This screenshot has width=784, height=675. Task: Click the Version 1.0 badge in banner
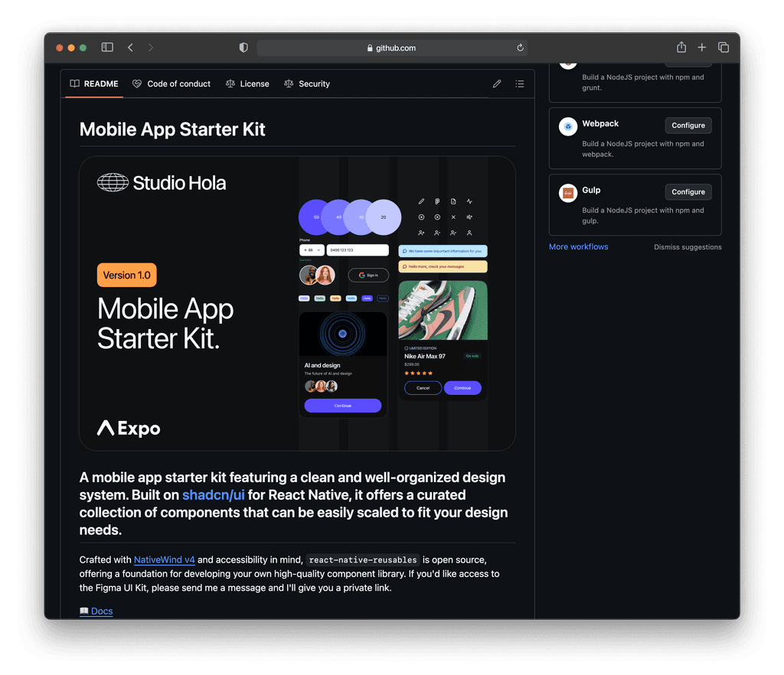pyautogui.click(x=126, y=275)
